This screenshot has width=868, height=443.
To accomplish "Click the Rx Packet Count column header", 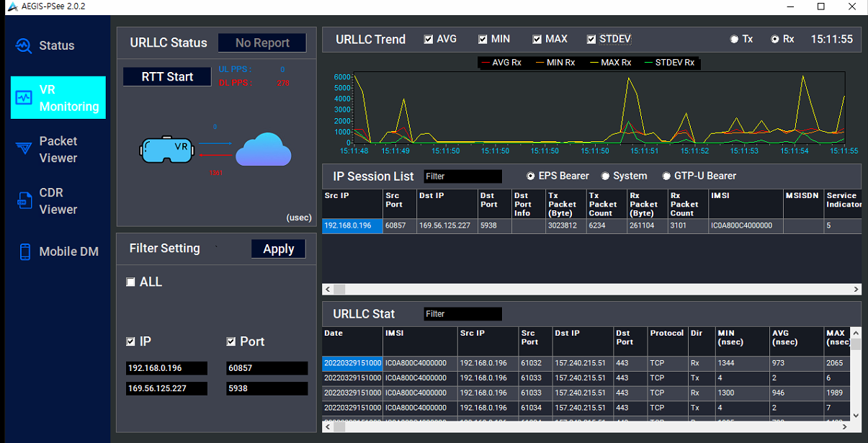I will click(x=688, y=204).
